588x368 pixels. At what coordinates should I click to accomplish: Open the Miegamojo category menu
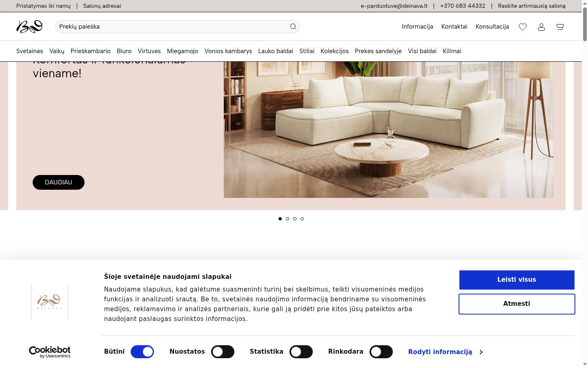pyautogui.click(x=183, y=51)
